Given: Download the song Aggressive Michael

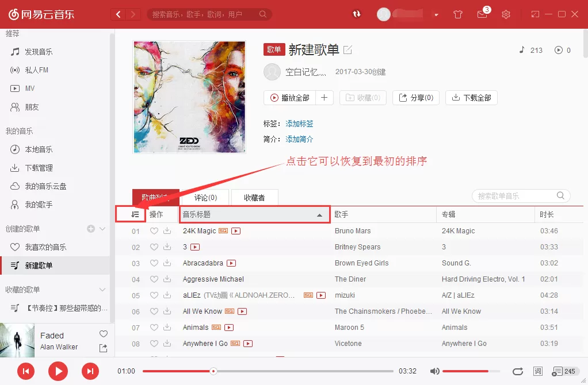Looking at the screenshot, I should point(167,279).
